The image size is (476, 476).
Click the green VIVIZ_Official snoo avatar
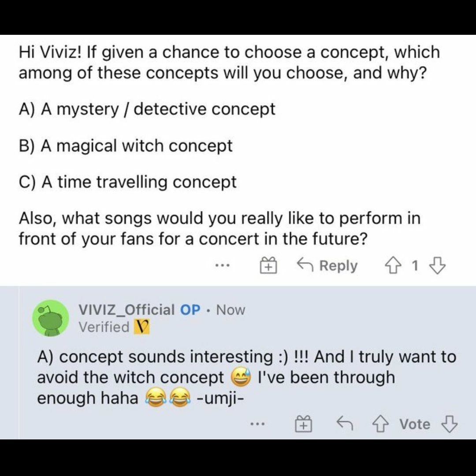pos(51,318)
